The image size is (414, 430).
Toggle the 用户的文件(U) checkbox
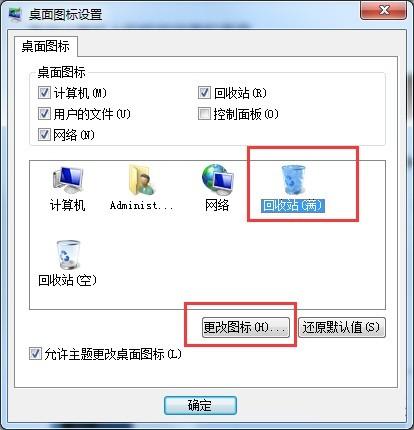click(x=44, y=114)
